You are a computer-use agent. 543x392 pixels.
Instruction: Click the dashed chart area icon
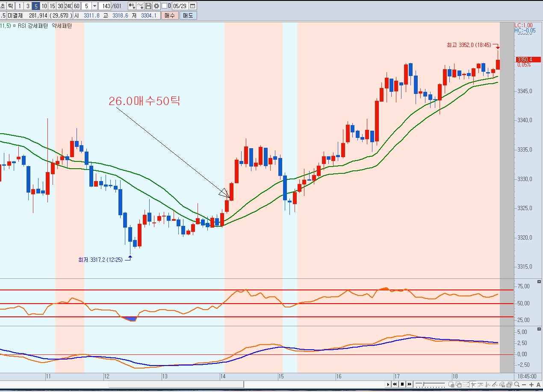466,384
